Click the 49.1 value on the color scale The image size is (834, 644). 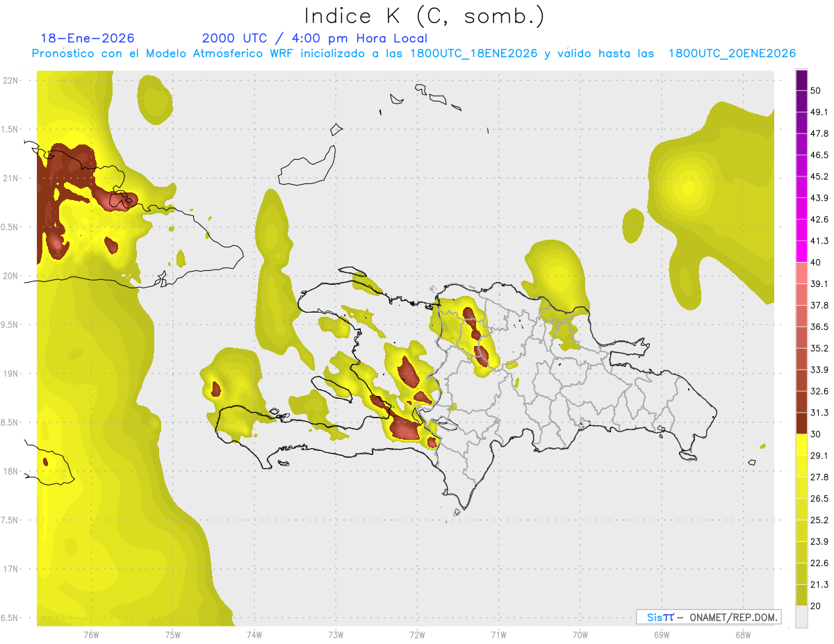819,112
